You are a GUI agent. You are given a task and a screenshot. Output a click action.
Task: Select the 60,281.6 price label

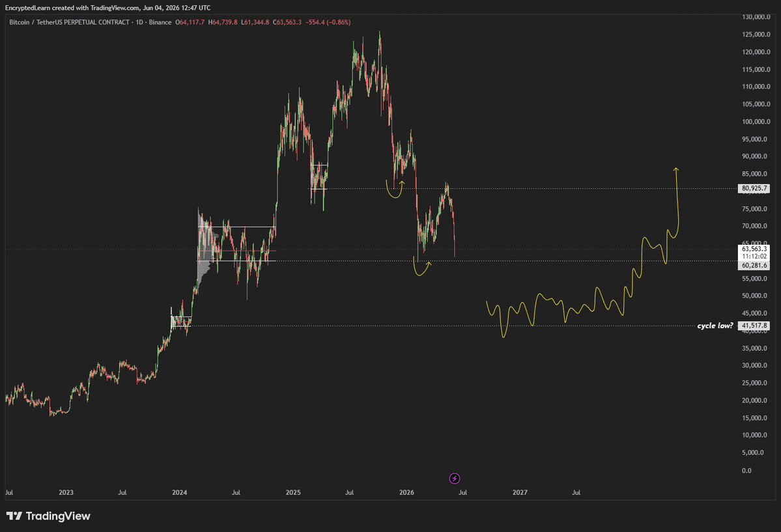[x=754, y=266]
